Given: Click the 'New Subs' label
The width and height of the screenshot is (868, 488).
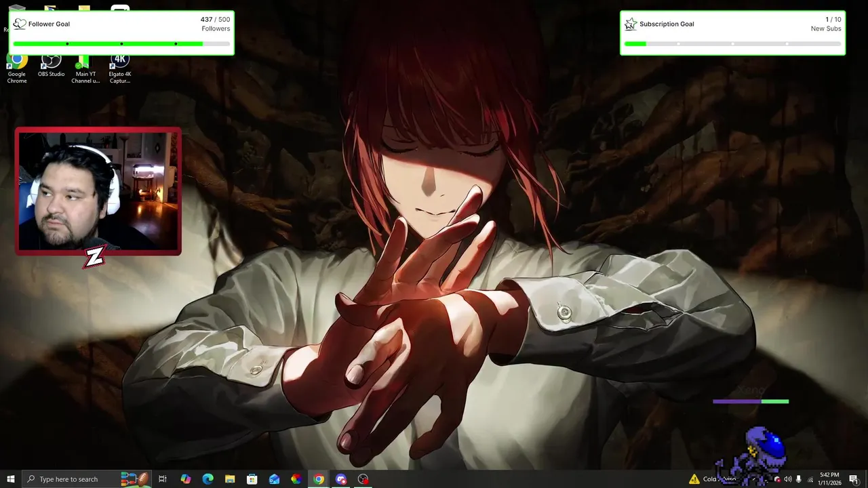Looking at the screenshot, I should point(826,28).
